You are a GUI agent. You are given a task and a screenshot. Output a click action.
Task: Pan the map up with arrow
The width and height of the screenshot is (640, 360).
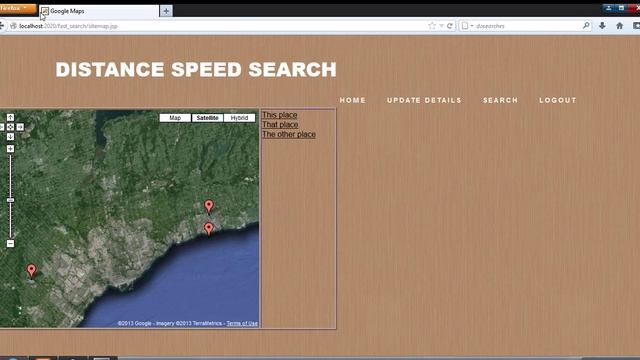(x=10, y=118)
